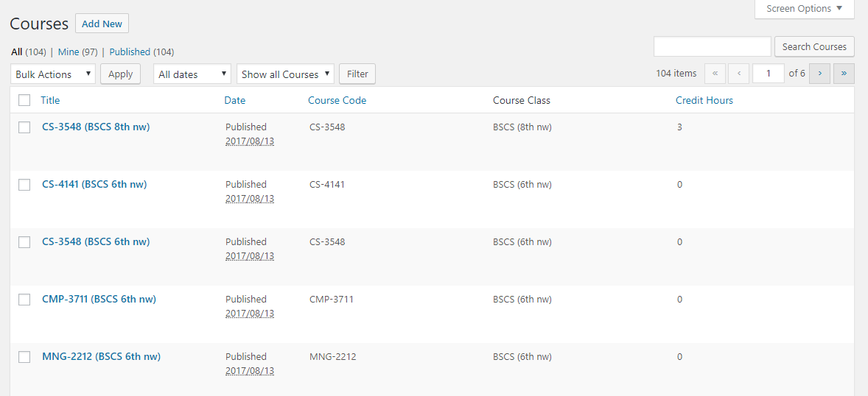The height and width of the screenshot is (396, 868).
Task: Jump to the last page of courses
Action: point(844,74)
